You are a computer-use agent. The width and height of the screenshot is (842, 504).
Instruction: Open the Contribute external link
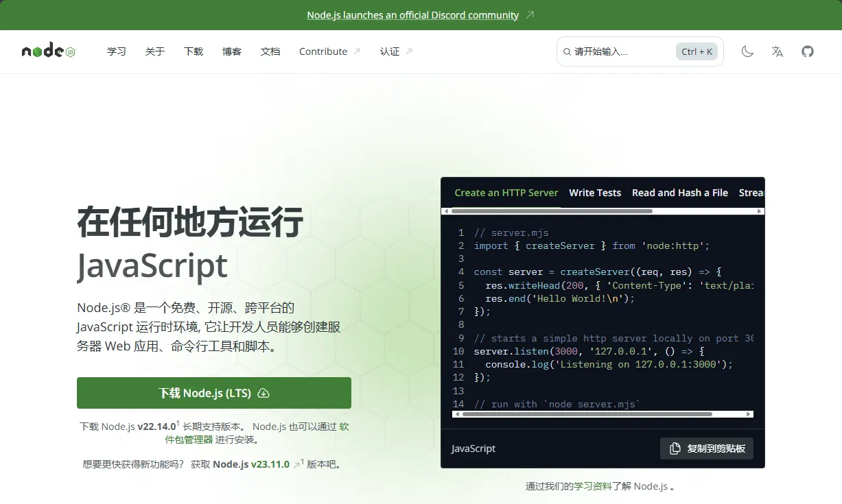pos(329,51)
